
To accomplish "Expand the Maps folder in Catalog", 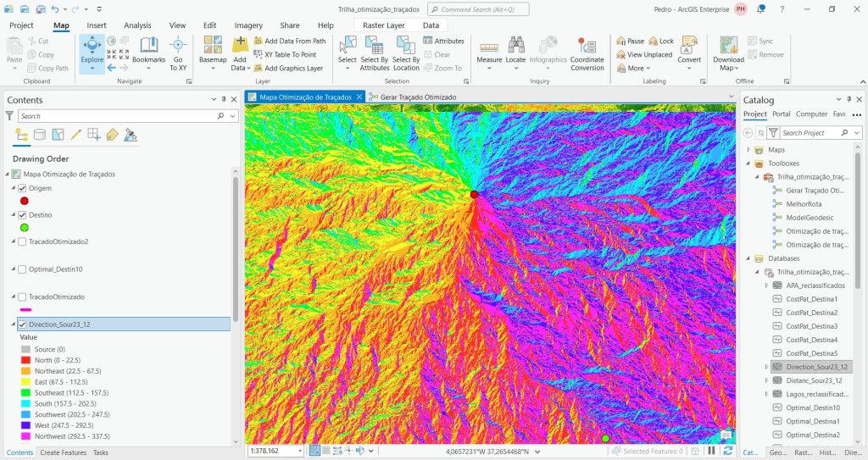I will point(748,150).
